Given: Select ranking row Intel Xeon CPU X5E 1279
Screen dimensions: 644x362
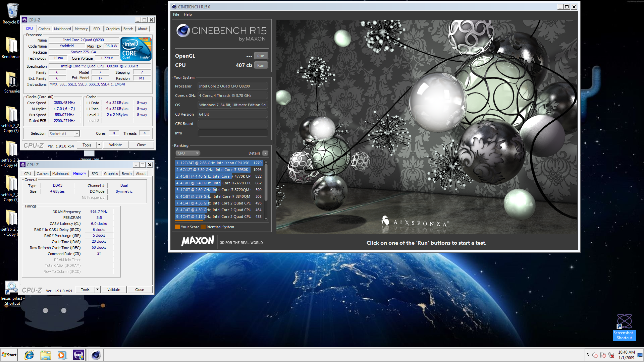Looking at the screenshot, I should (219, 163).
